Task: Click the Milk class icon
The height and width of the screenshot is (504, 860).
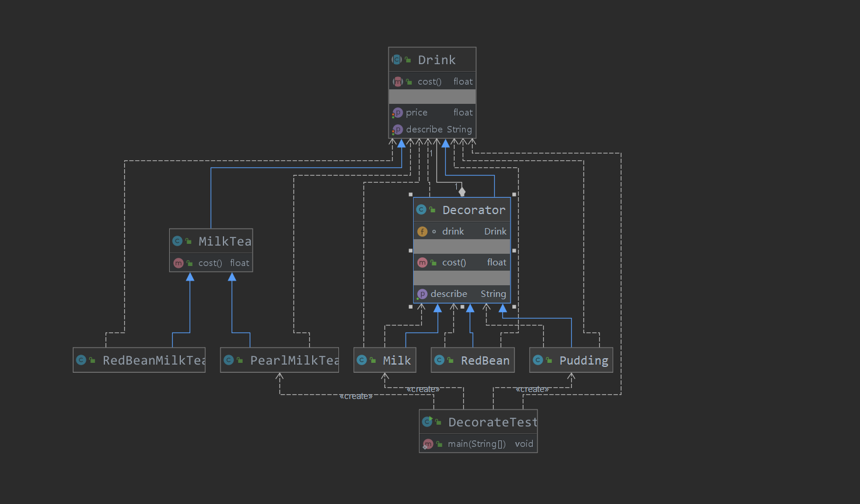Action: (362, 360)
